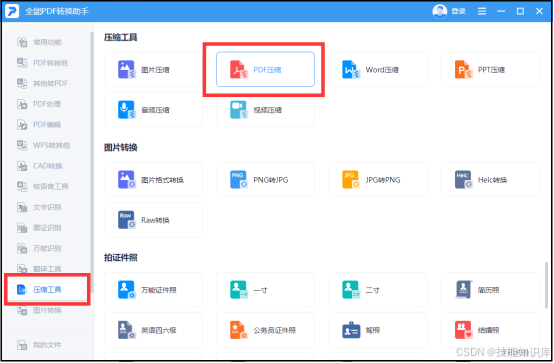Open the 驾照 driver's license photo tool
Screen dimensions: 554x363
378,330
